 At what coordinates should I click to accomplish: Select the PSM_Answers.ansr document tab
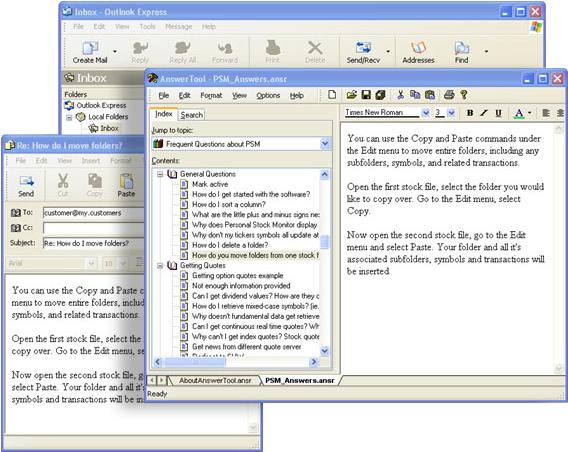300,380
